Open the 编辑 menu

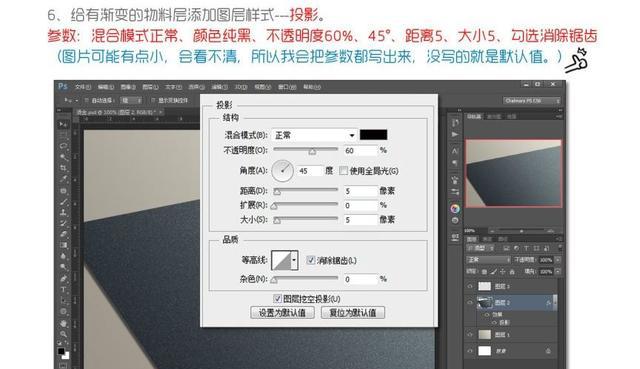point(106,87)
